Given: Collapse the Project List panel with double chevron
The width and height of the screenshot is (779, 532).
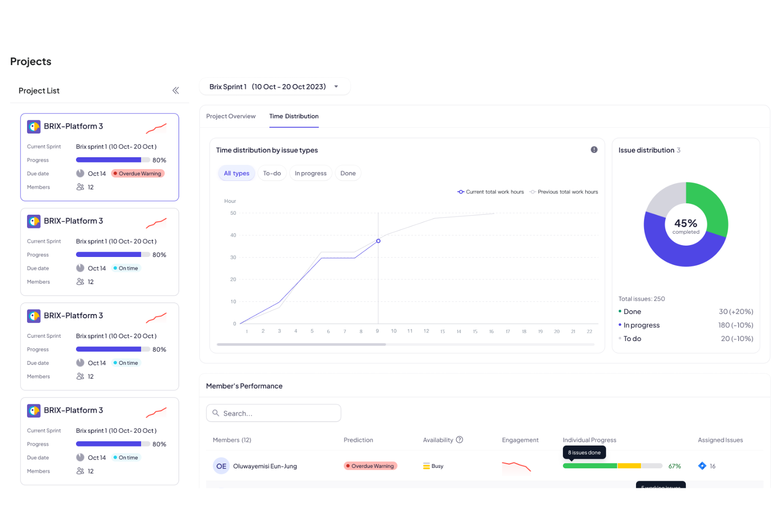Looking at the screenshot, I should point(175,90).
